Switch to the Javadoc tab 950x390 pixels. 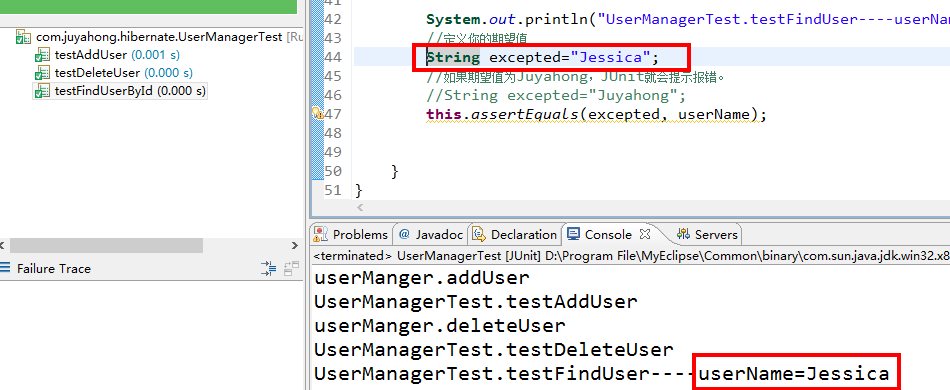pos(431,234)
